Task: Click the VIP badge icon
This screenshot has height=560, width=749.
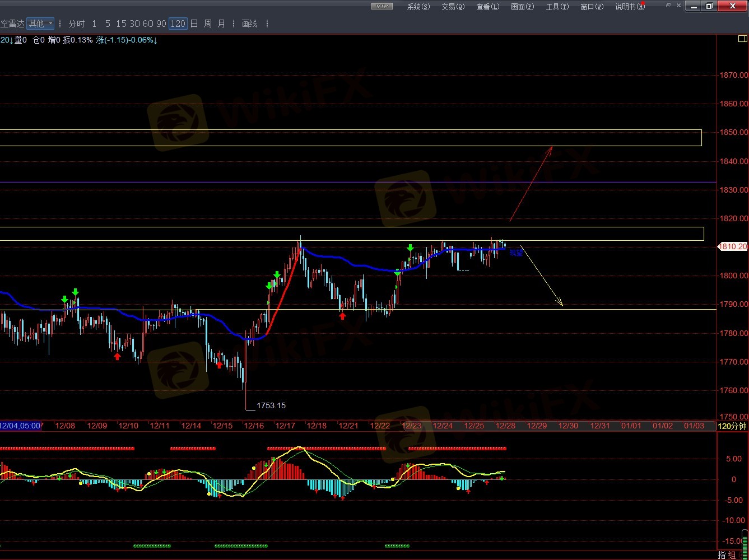Action: (x=382, y=6)
